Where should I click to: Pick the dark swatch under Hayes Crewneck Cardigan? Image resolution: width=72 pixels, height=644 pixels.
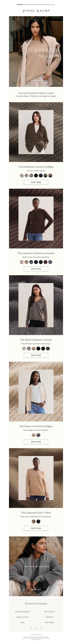click(39, 435)
